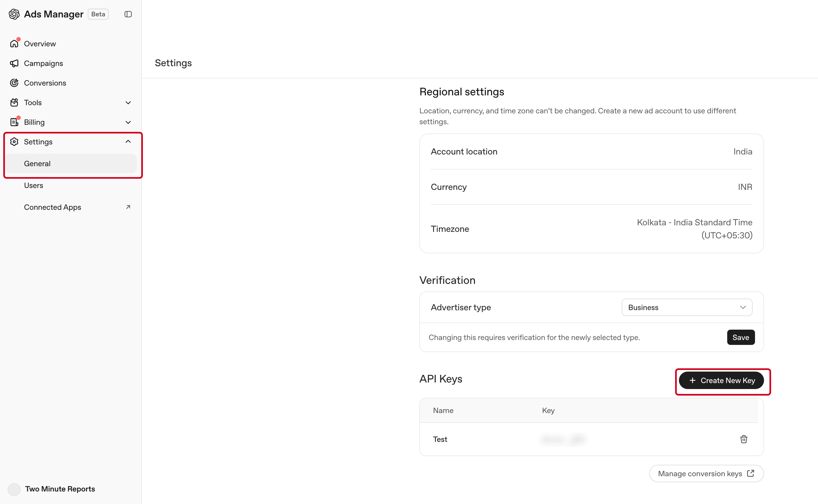Image resolution: width=818 pixels, height=504 pixels.
Task: Click the Key column header
Action: [x=548, y=410]
